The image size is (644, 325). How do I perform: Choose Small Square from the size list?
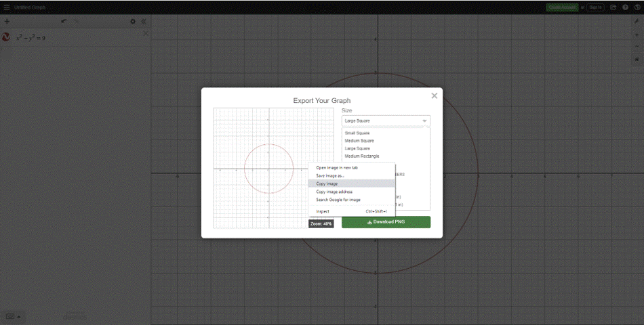coord(357,133)
